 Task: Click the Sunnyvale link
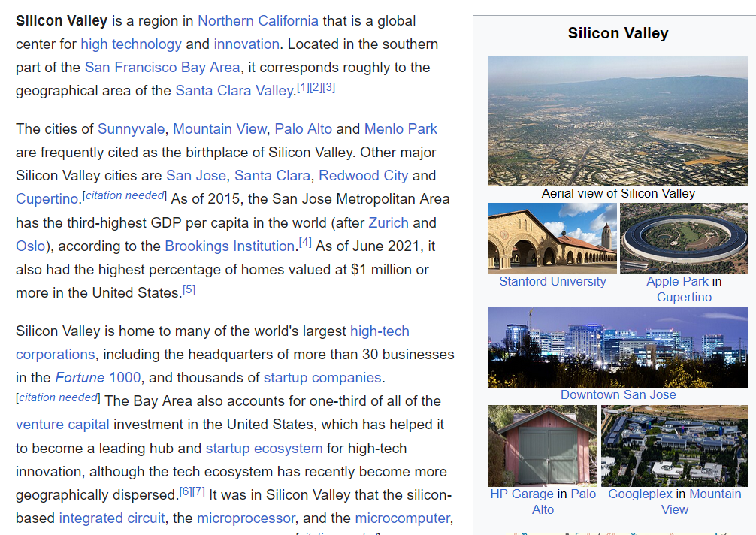tap(131, 128)
